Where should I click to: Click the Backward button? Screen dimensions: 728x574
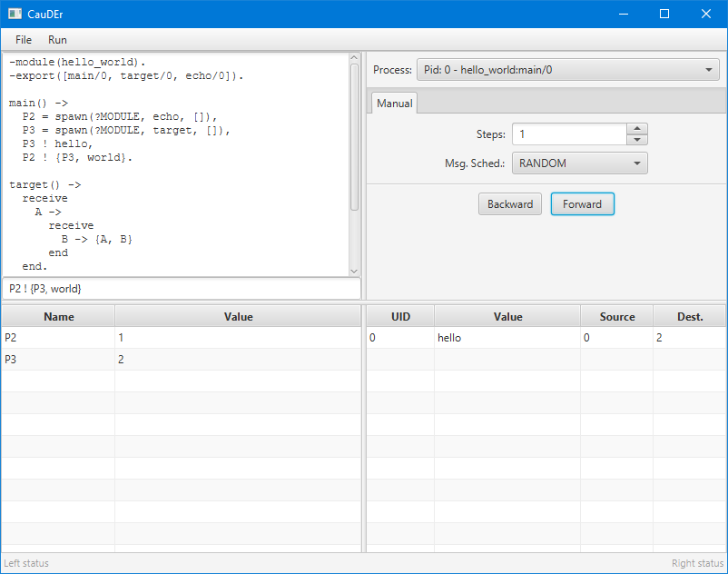510,204
